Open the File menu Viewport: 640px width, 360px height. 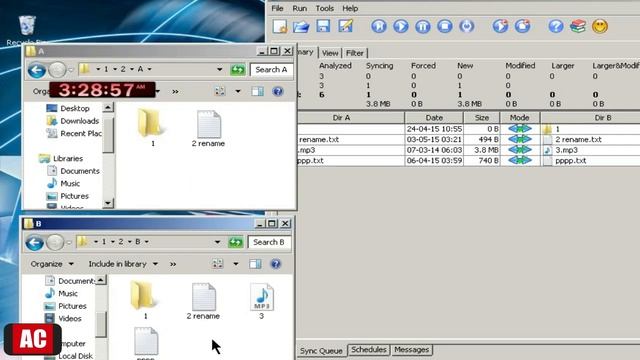[277, 8]
